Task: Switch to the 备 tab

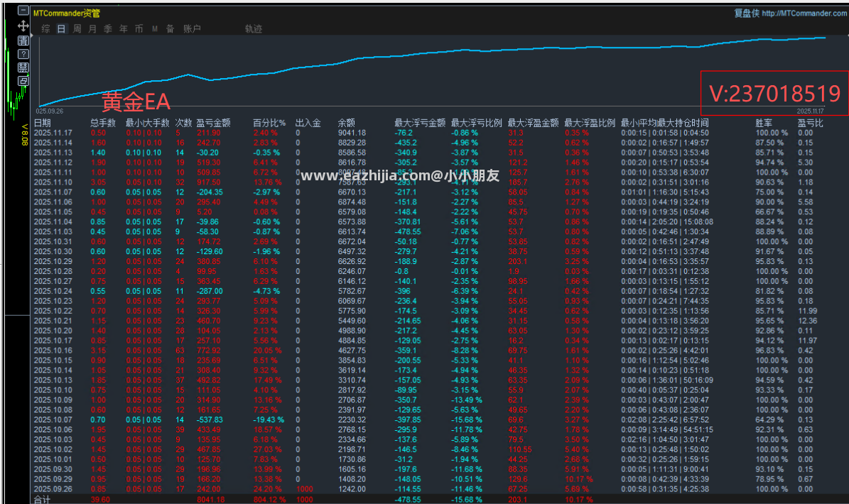Action: pyautogui.click(x=170, y=28)
